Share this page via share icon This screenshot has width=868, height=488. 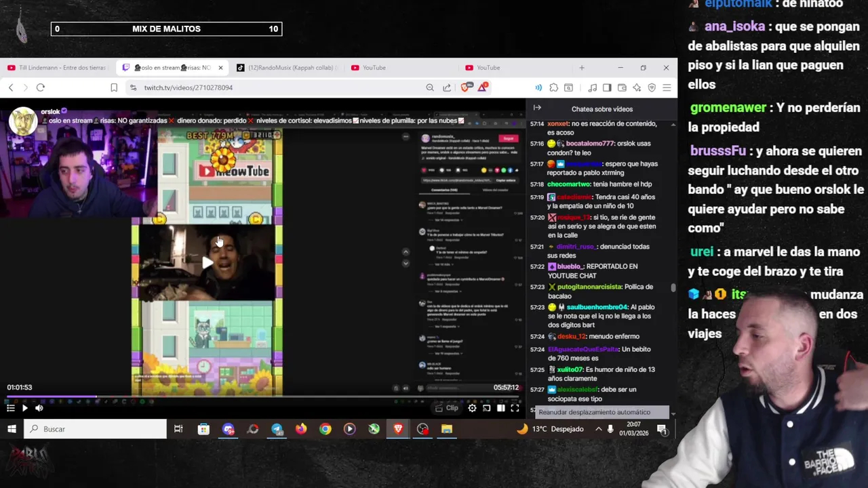447,87
